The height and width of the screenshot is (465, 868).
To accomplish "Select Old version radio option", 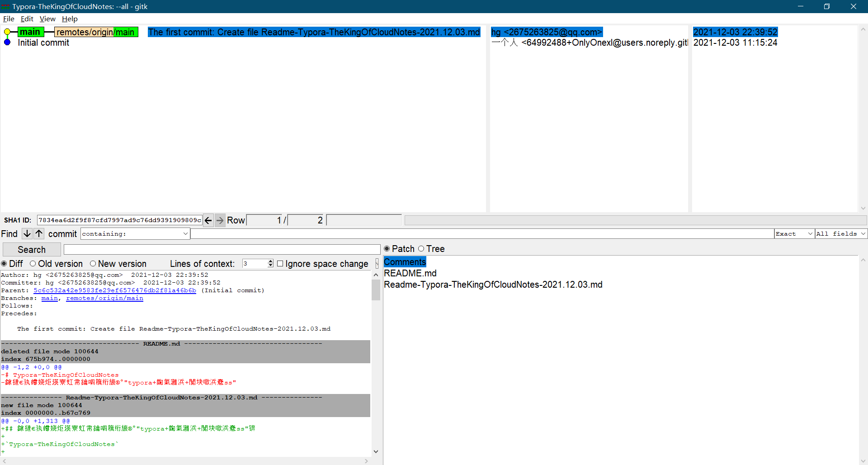I will [x=33, y=264].
